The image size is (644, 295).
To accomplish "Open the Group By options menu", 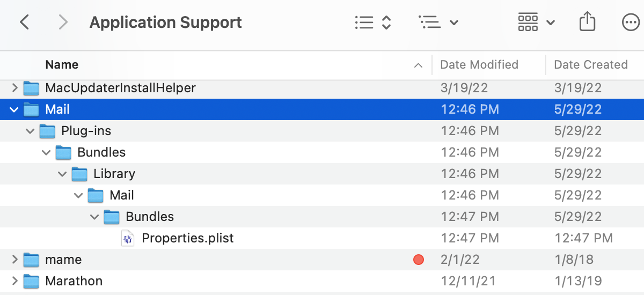I will (x=438, y=23).
